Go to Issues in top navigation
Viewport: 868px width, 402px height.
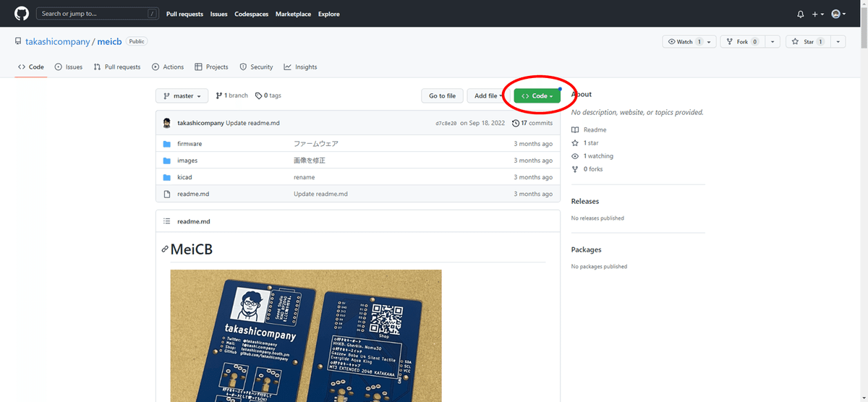pos(218,14)
